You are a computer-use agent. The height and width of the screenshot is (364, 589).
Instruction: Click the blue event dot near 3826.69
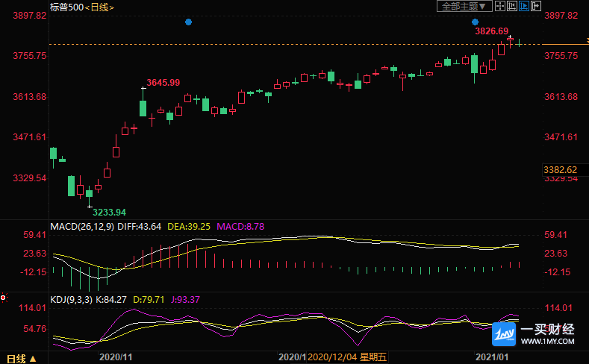tap(475, 22)
